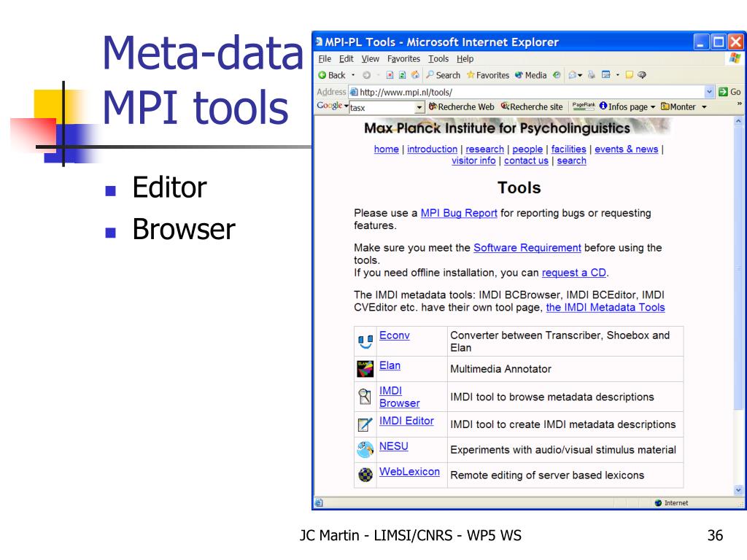Screen dimensions: 747x560
Task: Open the events & news link
Action: [x=627, y=149]
